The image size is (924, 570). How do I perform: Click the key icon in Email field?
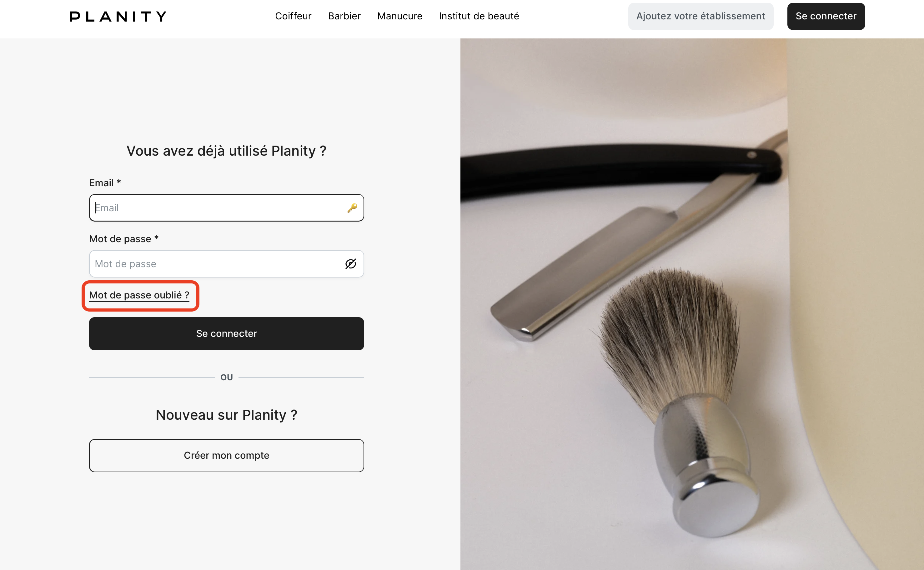click(x=352, y=208)
